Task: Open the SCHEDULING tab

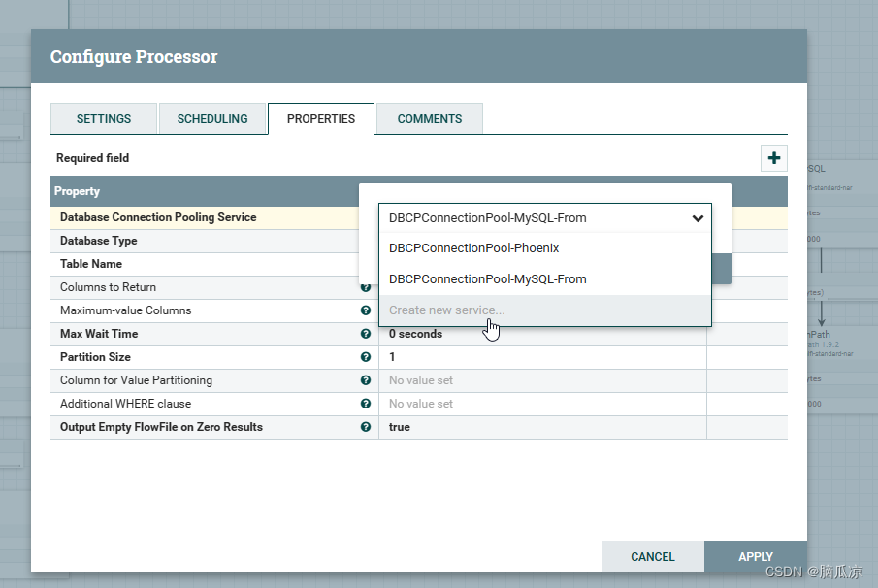Action: pyautogui.click(x=212, y=118)
